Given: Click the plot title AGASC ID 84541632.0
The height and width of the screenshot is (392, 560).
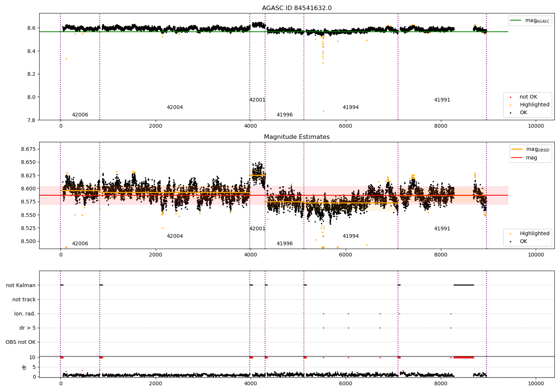Looking at the screenshot, I should click(297, 8).
